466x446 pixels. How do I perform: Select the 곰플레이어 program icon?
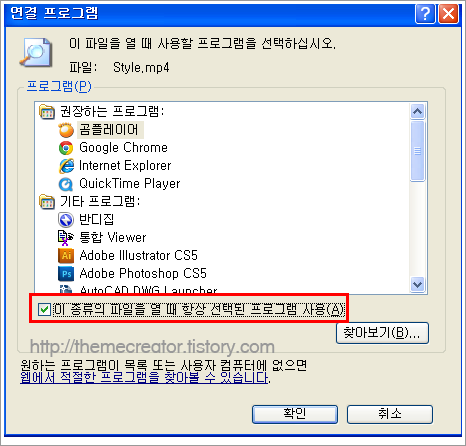coord(66,130)
